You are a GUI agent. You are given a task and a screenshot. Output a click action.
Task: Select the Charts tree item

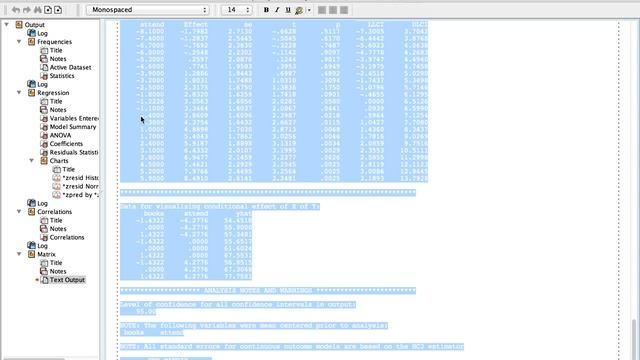tap(59, 161)
